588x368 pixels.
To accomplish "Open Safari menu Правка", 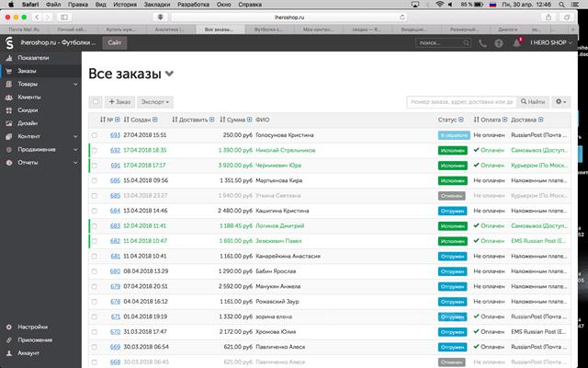I will 78,5.
